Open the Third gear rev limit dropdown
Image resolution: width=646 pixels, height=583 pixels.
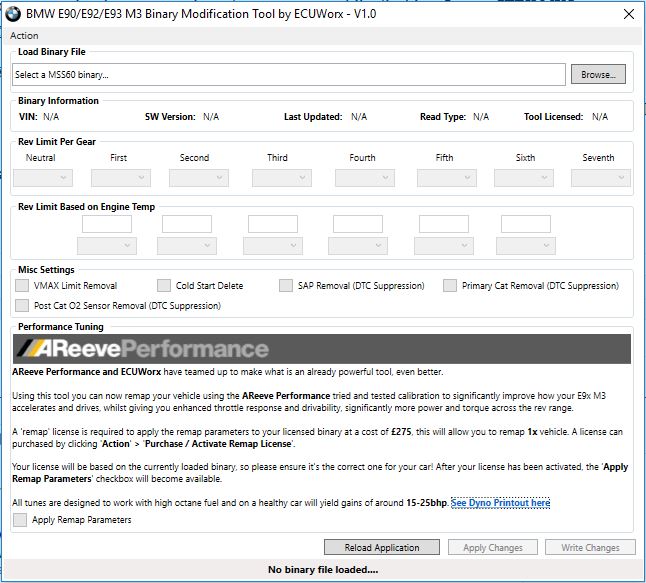(x=282, y=178)
